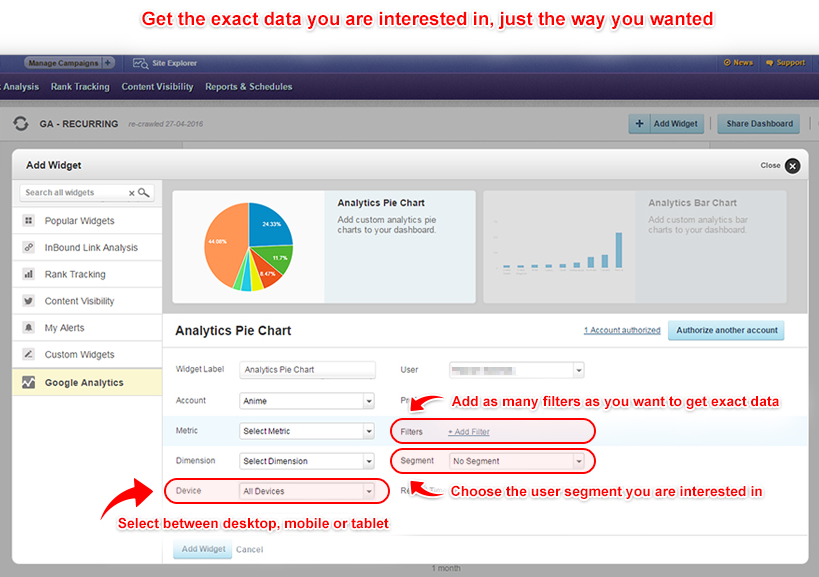Screen dimensions: 819x577
Task: Expand the All Devices dropdown
Action: (x=307, y=491)
